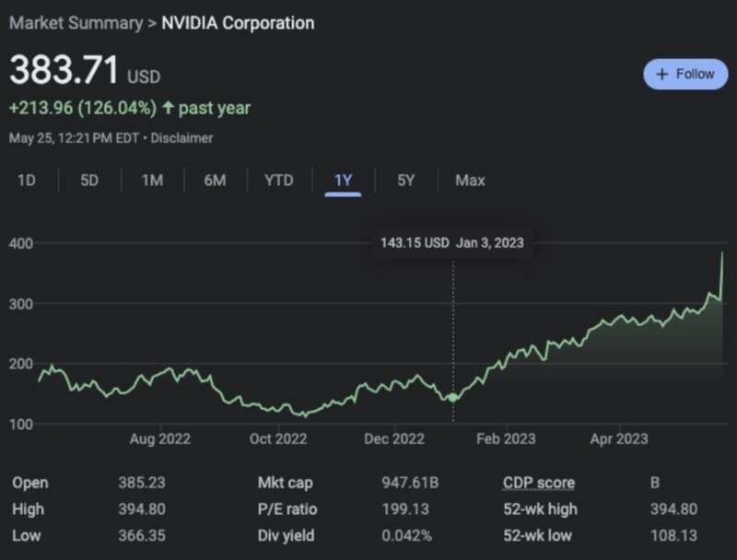This screenshot has height=560, width=737.
Task: Click the 200 y-axis label
Action: (21, 364)
